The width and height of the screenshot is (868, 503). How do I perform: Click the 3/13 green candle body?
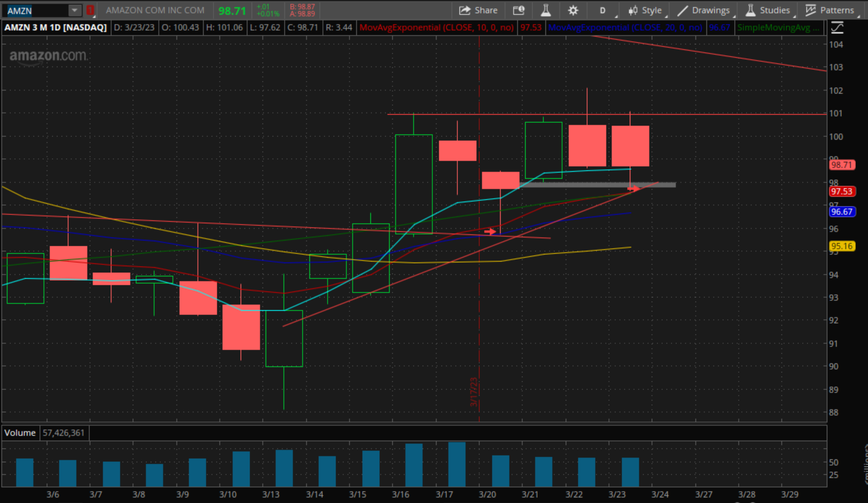(284, 338)
